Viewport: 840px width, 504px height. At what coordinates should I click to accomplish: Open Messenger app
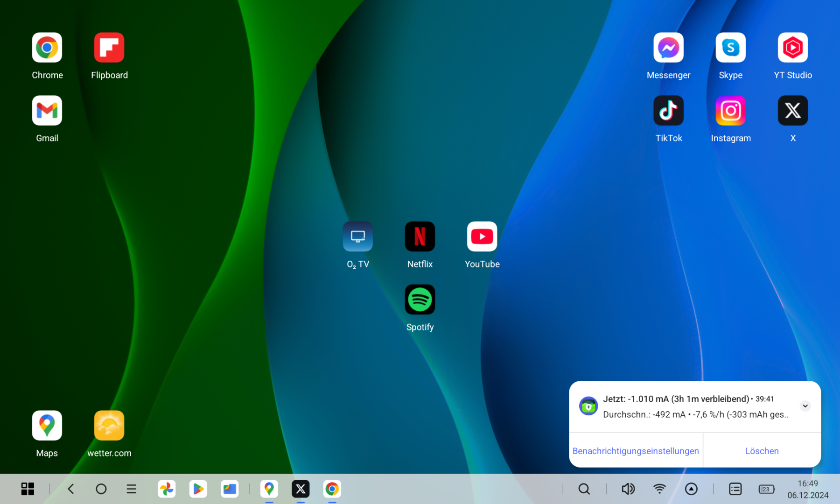[668, 48]
